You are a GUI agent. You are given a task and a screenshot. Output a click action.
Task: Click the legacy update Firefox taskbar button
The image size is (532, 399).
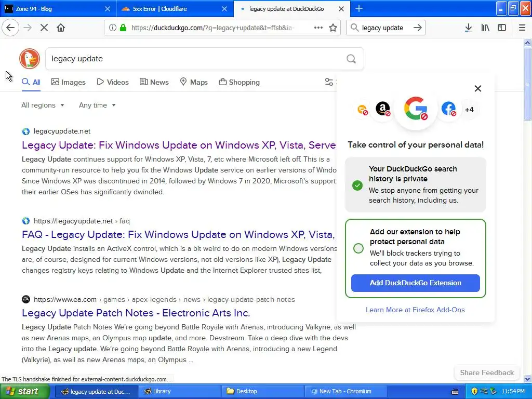pos(96,392)
